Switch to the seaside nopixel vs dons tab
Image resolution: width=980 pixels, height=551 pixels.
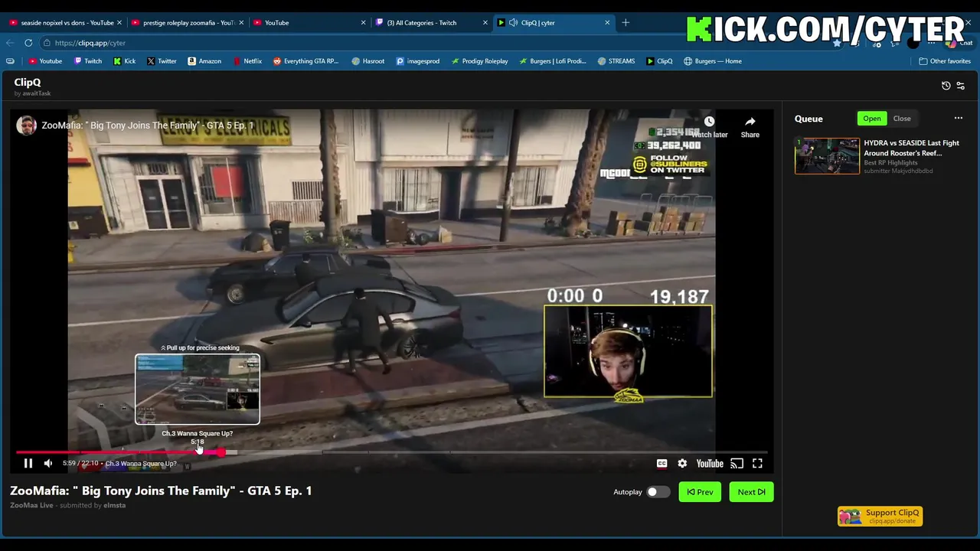(64, 23)
